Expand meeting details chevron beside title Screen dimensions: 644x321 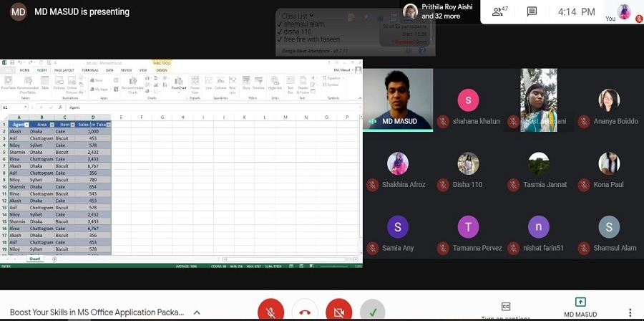pos(197,312)
